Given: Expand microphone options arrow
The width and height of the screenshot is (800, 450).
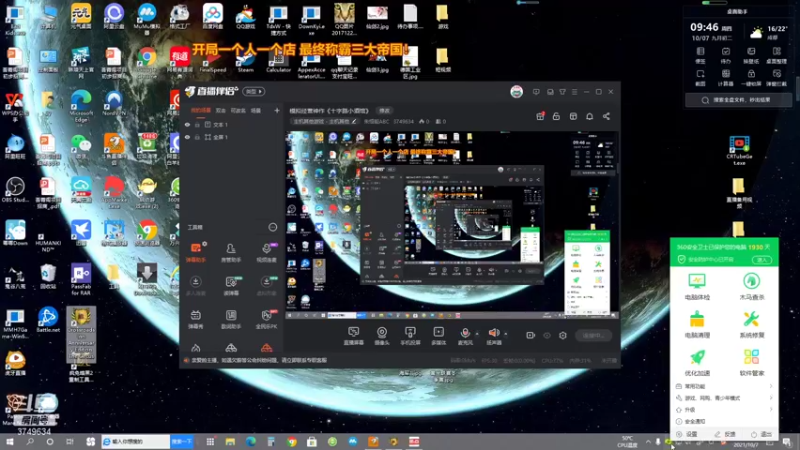Looking at the screenshot, I should pos(477,334).
